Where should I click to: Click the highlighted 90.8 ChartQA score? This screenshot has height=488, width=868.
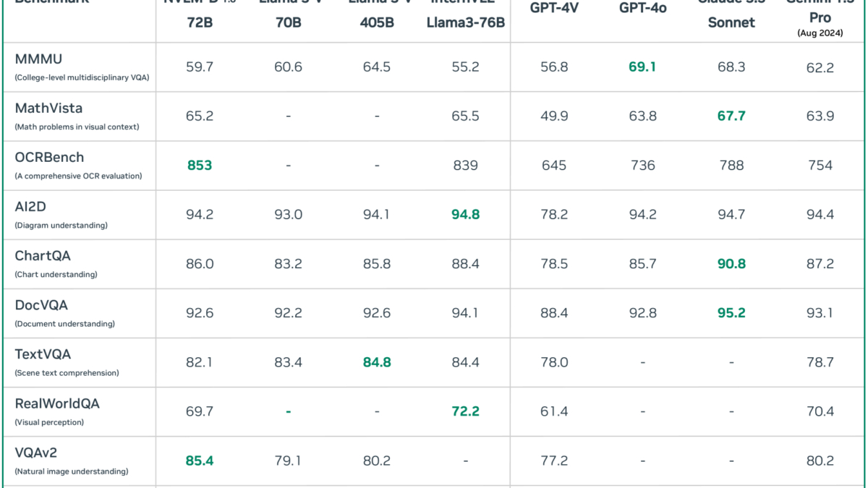731,264
